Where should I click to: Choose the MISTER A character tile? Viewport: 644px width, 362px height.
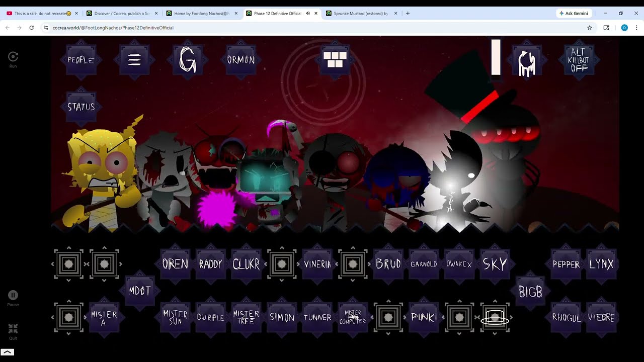click(x=104, y=317)
